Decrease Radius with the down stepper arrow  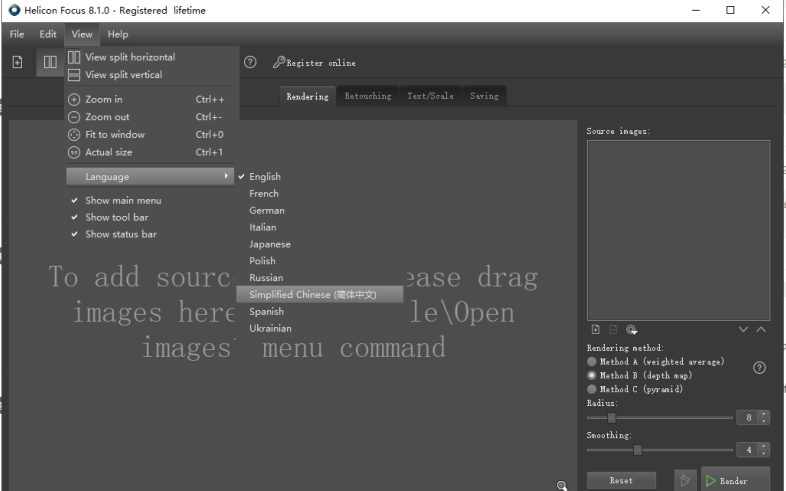pyautogui.click(x=763, y=421)
